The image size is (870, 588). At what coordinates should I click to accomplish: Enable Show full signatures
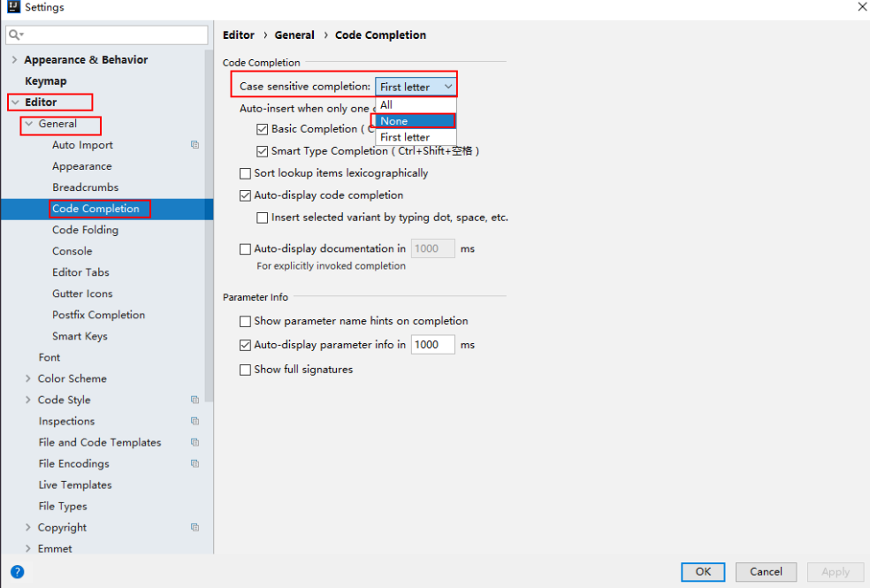pyautogui.click(x=245, y=370)
